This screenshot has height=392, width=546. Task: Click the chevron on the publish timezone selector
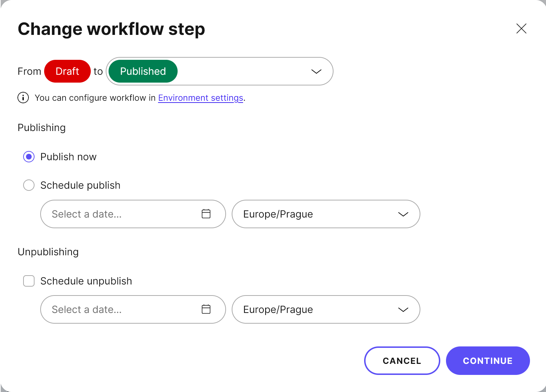[403, 214]
